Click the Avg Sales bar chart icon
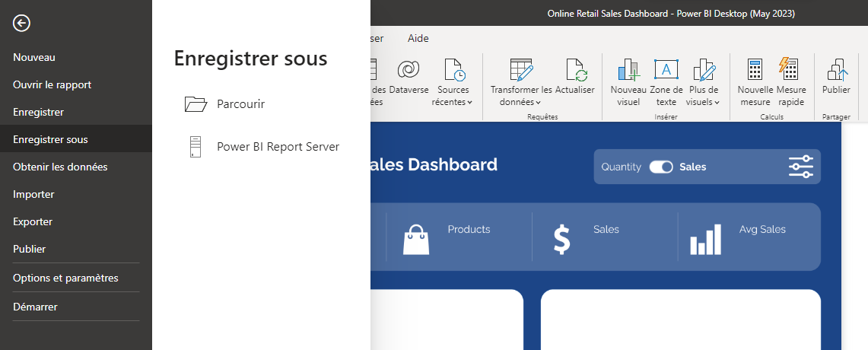This screenshot has height=350, width=868. (706, 239)
